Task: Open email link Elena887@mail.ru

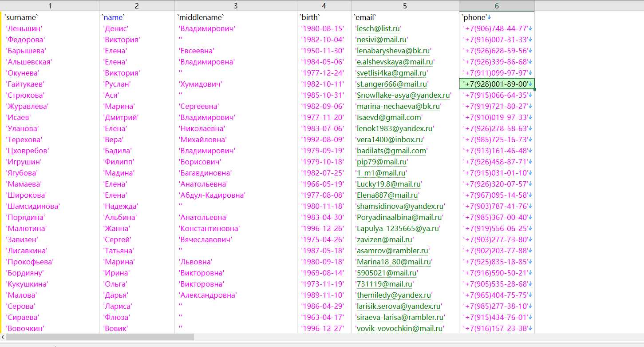Action: pyautogui.click(x=387, y=195)
